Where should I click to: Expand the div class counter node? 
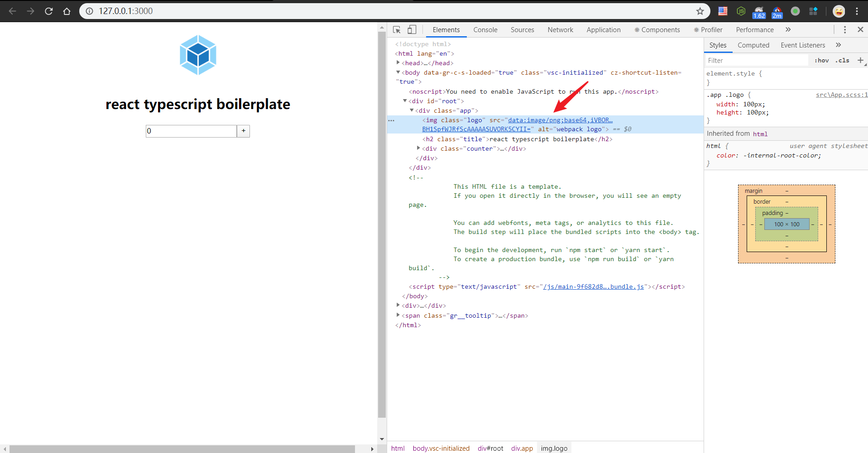pyautogui.click(x=418, y=148)
